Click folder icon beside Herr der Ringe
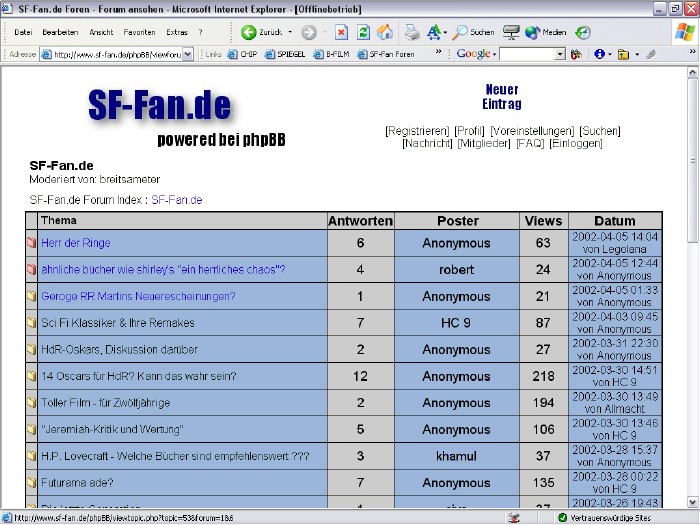700x525 pixels. pos(32,243)
